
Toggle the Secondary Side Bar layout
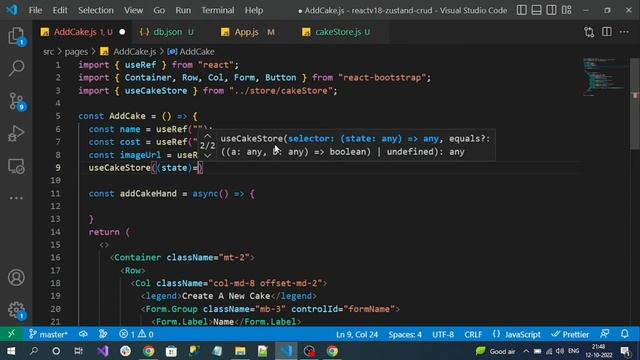[x=551, y=10]
